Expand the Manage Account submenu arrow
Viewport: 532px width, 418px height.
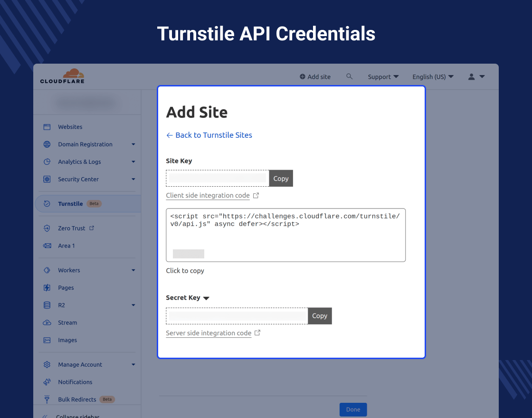[133, 365]
